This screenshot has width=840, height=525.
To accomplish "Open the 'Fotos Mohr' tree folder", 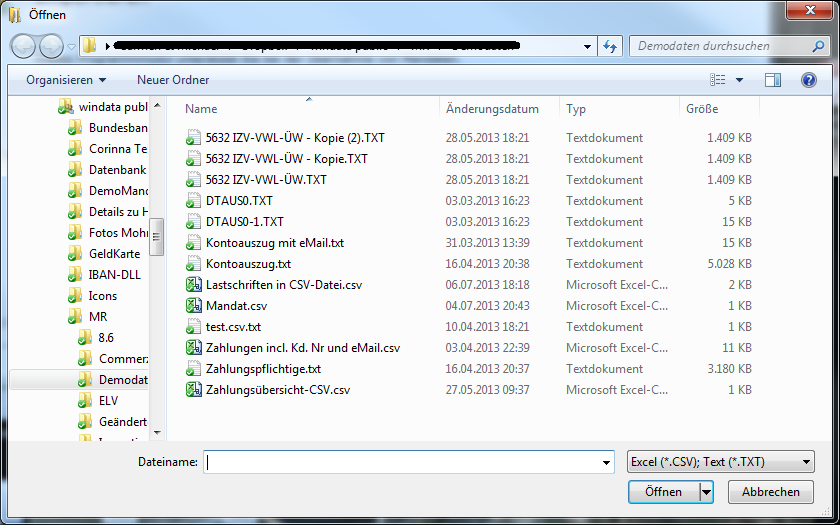I will pos(118,232).
